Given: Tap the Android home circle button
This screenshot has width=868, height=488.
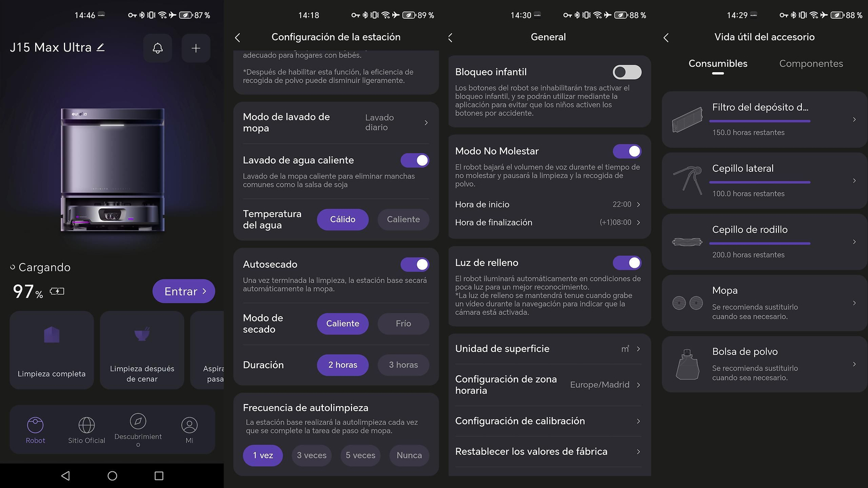Looking at the screenshot, I should coord(112,476).
